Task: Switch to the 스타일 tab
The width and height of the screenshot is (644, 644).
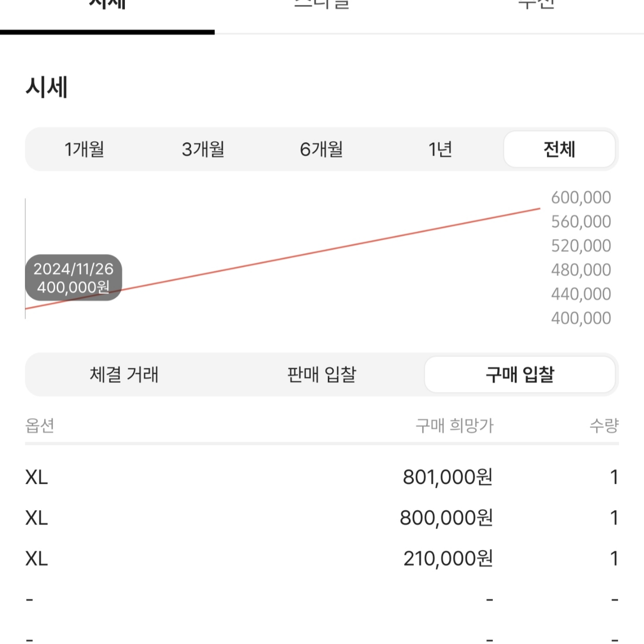Action: (x=322, y=5)
